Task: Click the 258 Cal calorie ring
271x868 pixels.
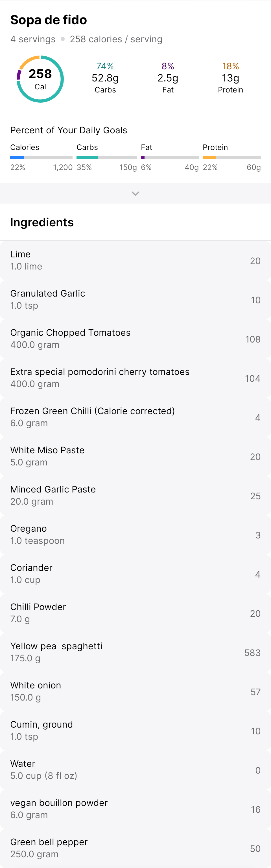Action: (x=40, y=79)
